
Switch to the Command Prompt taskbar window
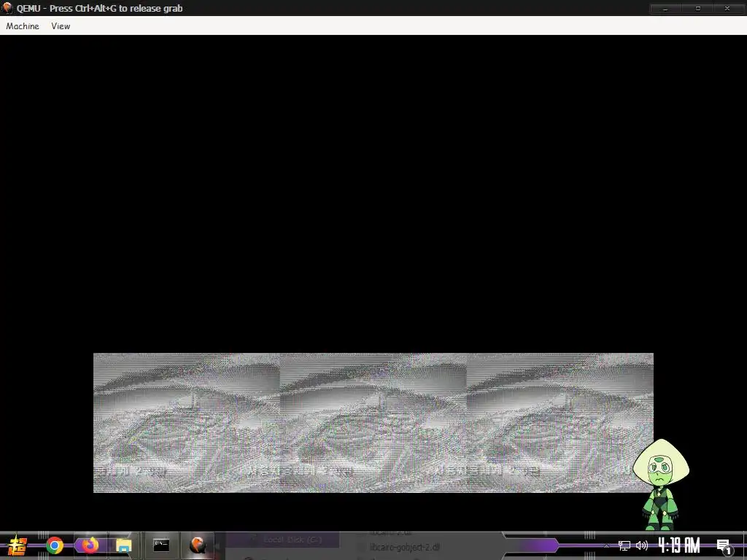(x=161, y=545)
